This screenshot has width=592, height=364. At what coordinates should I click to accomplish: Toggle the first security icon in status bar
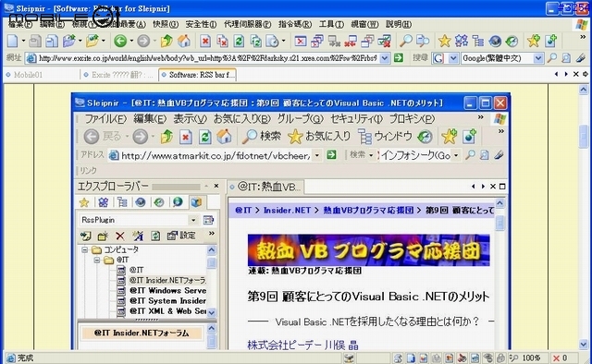[398, 358]
